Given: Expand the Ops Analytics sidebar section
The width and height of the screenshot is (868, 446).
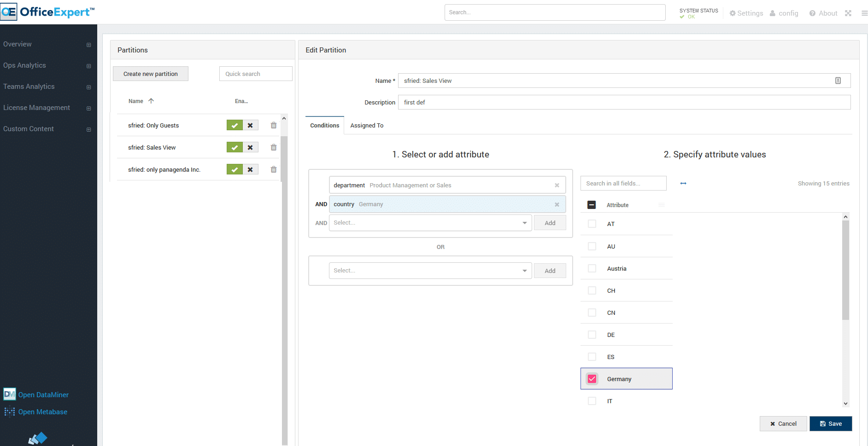Looking at the screenshot, I should click(88, 66).
